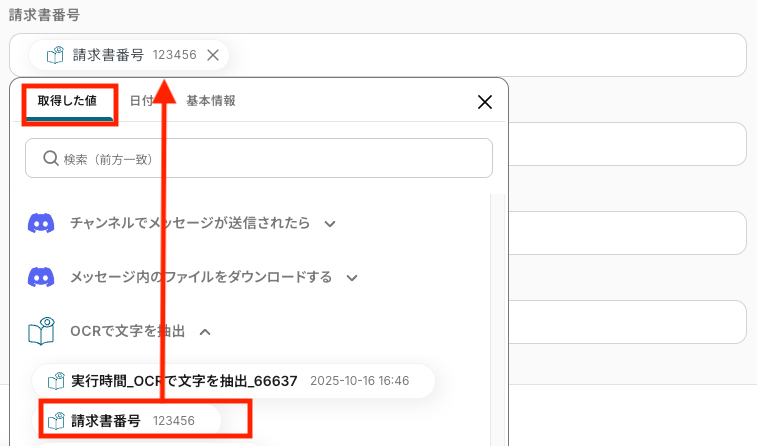This screenshot has height=446, width=757.
Task: Click the 請求書番号 input field
Action: 378,55
